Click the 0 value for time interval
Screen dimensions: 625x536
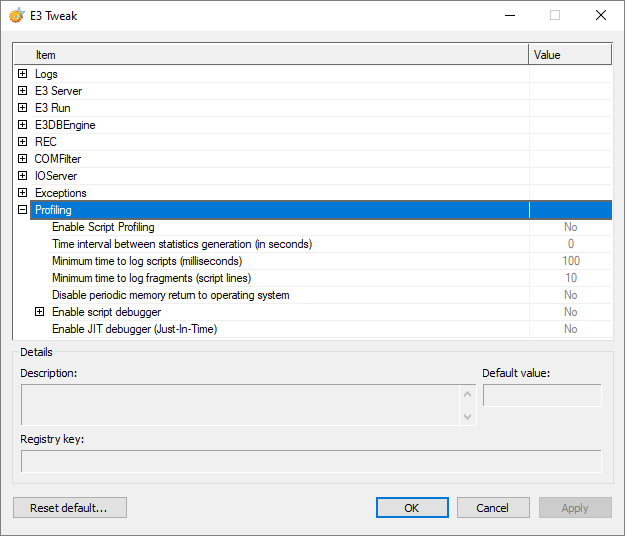571,244
